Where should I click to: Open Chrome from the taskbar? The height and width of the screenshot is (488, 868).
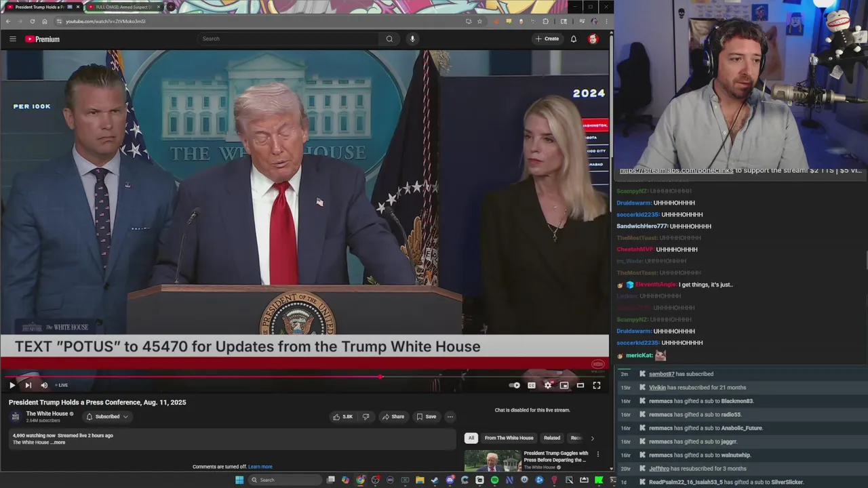tap(360, 480)
